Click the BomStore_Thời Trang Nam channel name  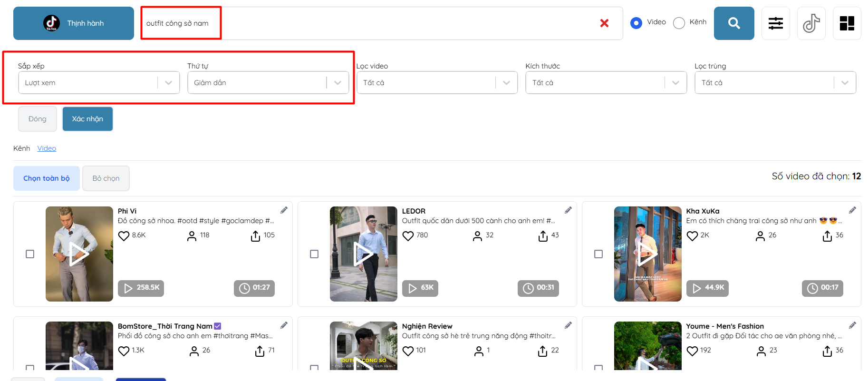click(165, 326)
